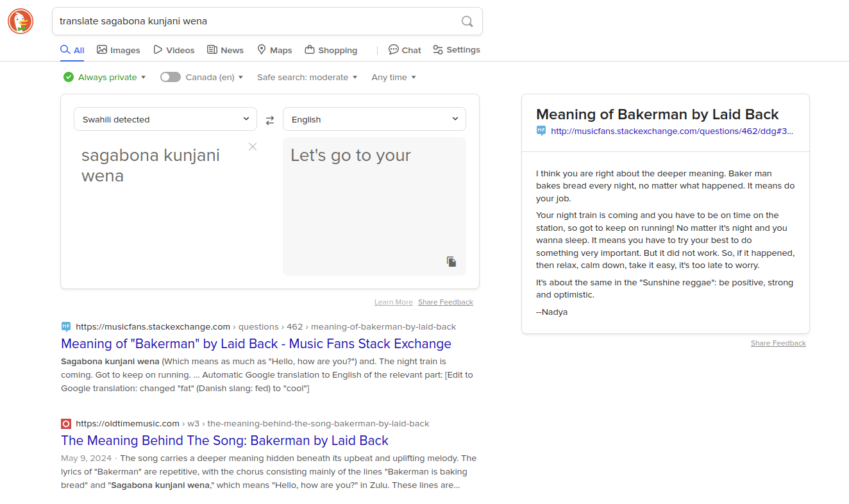Screen dimensions: 849x504
Task: Open the English target language dropdown
Action: click(374, 119)
